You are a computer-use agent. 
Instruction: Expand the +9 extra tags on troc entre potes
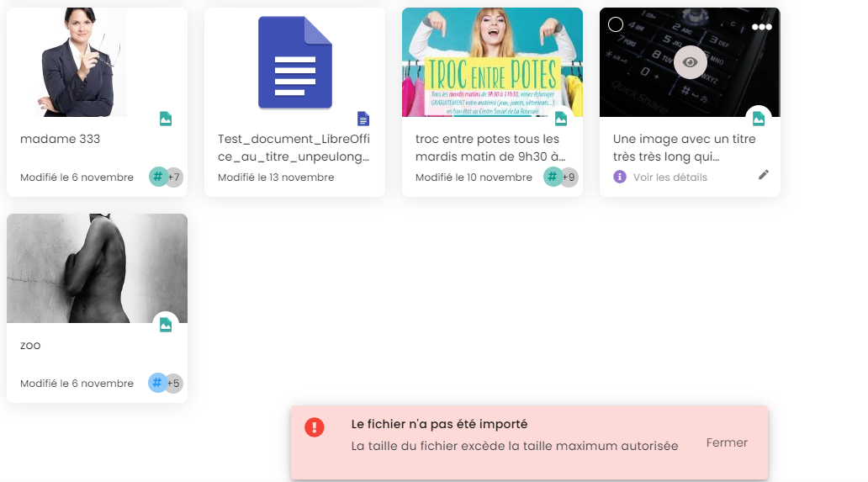pyautogui.click(x=569, y=177)
